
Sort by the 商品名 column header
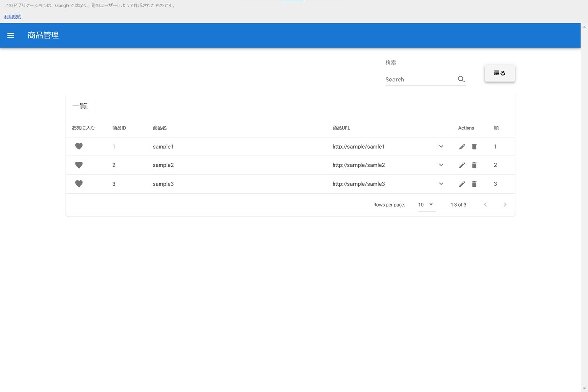coord(160,128)
